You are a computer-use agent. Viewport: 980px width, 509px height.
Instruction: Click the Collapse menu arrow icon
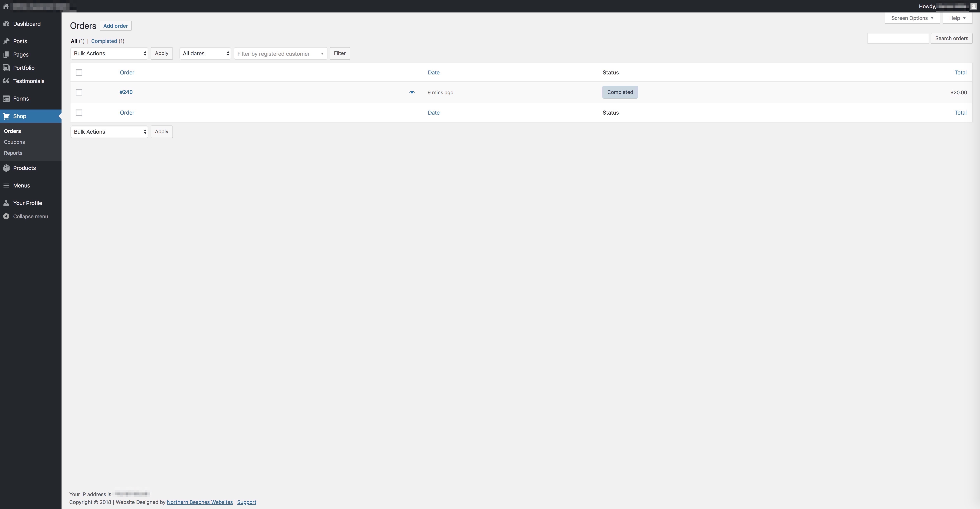[x=6, y=216]
